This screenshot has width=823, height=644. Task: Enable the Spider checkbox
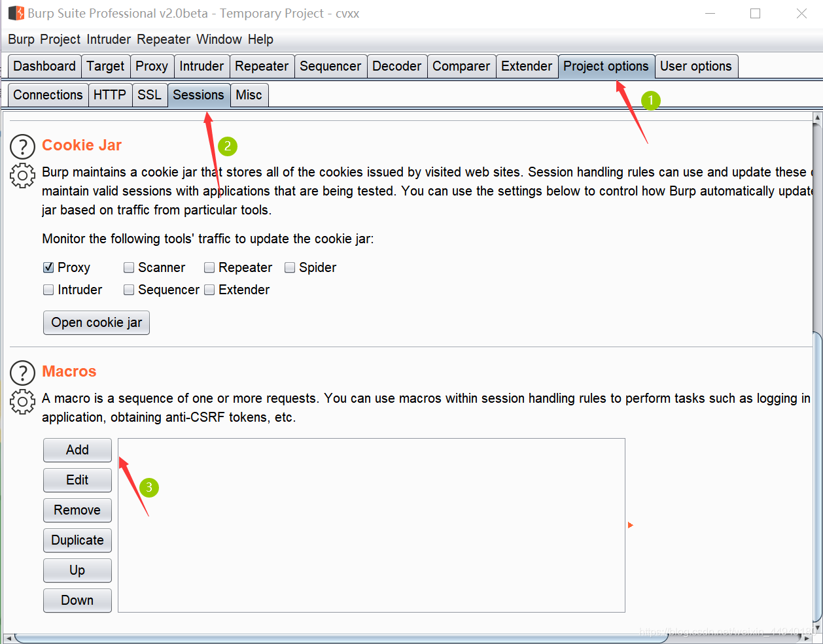pos(290,267)
